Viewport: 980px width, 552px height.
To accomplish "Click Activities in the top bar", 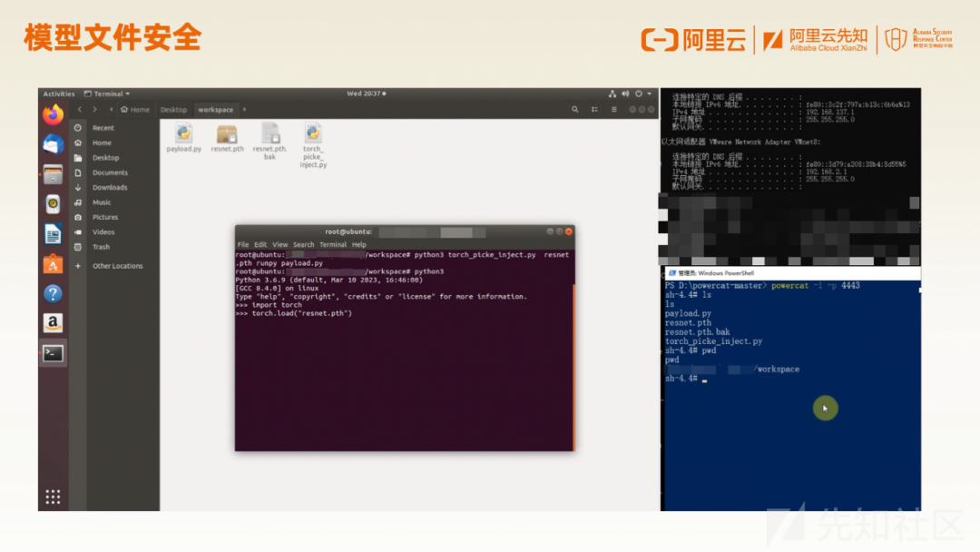I will pyautogui.click(x=59, y=94).
